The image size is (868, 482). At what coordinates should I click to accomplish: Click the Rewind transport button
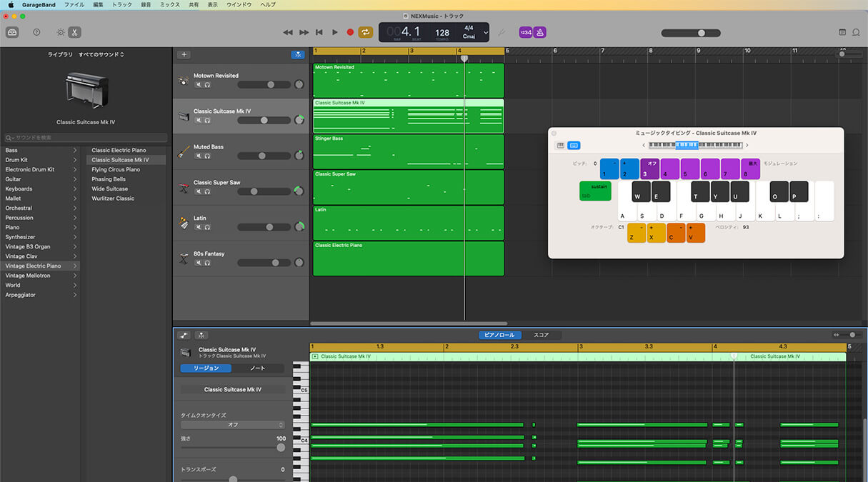[x=288, y=32]
